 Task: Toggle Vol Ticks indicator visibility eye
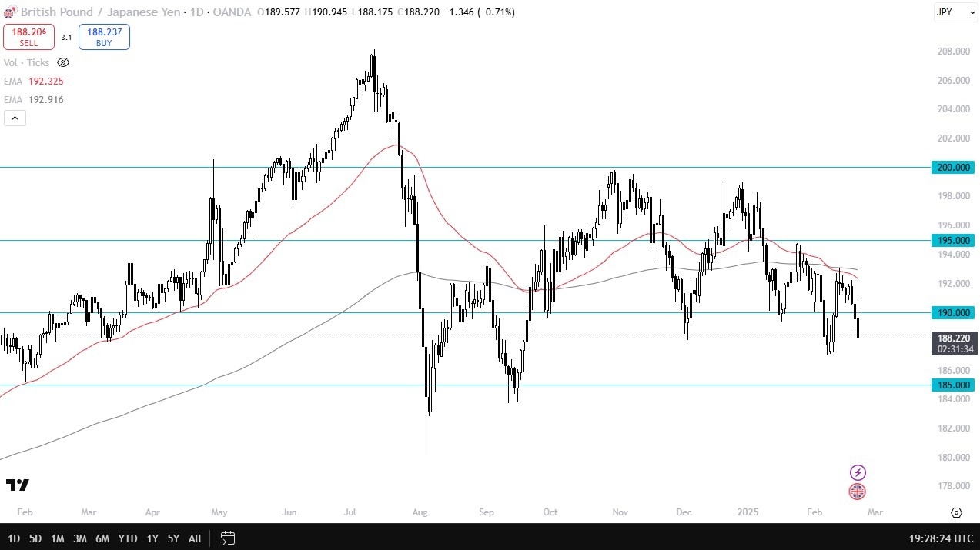(63, 62)
